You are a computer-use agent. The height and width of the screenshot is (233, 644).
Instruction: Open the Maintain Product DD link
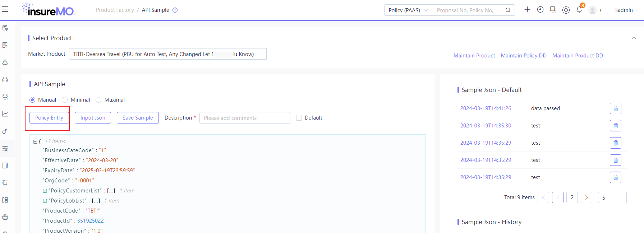(578, 56)
